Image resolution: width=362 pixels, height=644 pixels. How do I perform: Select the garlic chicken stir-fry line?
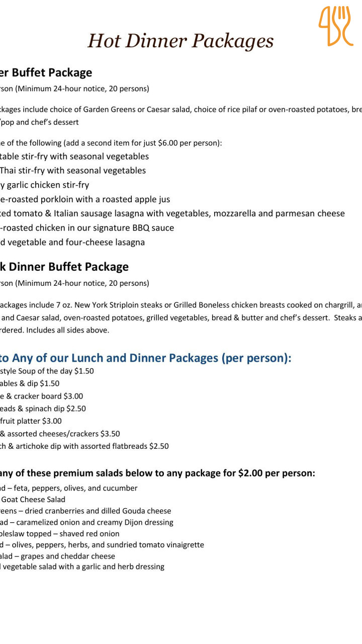click(x=45, y=185)
